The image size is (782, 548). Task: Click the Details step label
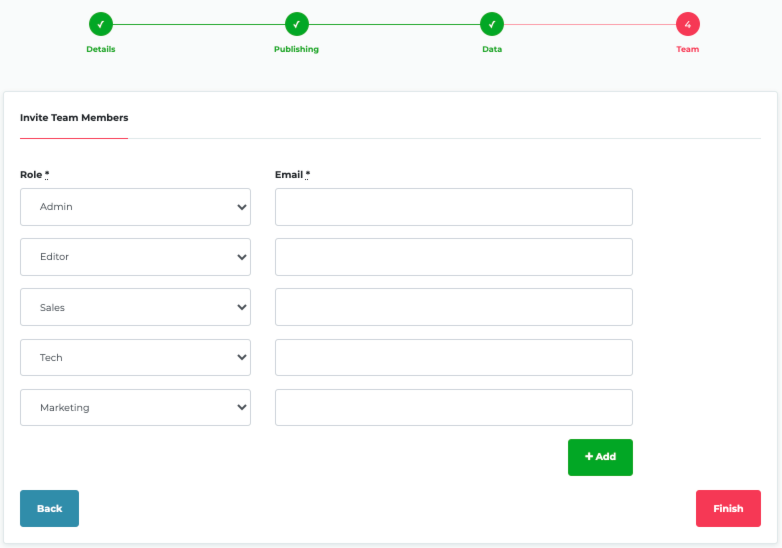[x=101, y=49]
